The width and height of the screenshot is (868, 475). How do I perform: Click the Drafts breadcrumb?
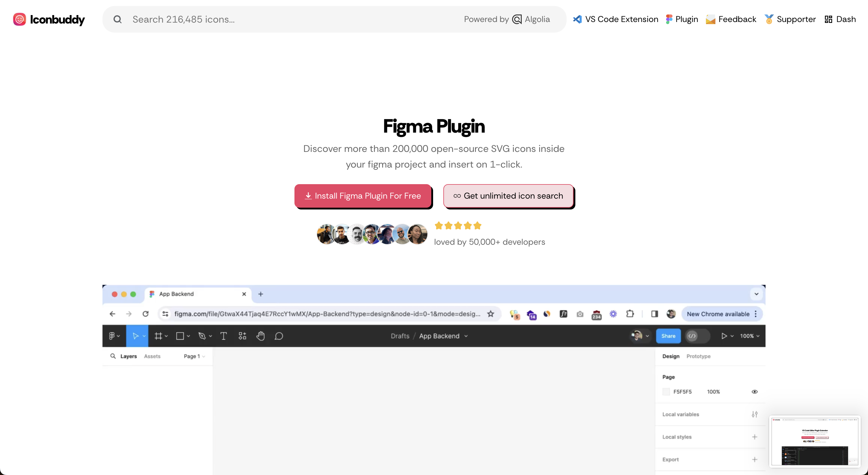400,336
